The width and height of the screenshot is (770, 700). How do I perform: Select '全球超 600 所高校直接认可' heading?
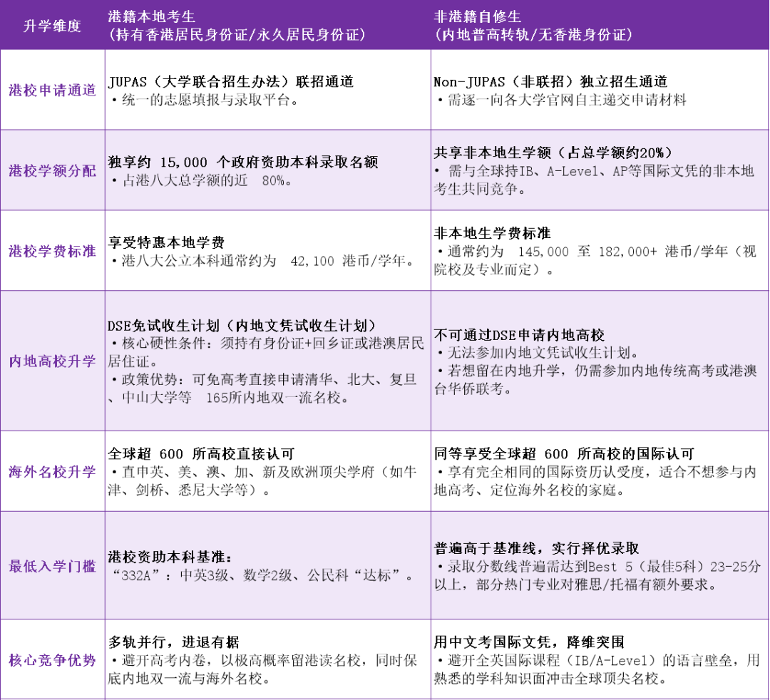pyautogui.click(x=201, y=453)
